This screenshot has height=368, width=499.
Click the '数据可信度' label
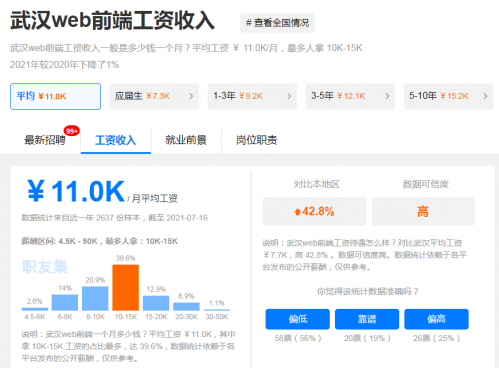coord(425,184)
